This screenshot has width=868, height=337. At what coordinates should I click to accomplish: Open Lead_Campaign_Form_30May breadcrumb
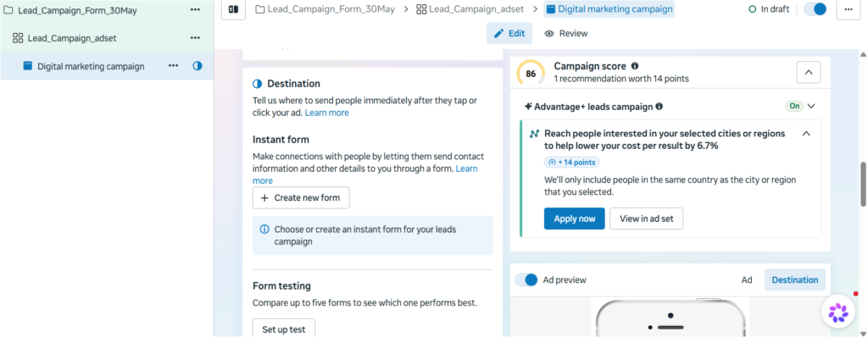(325, 8)
